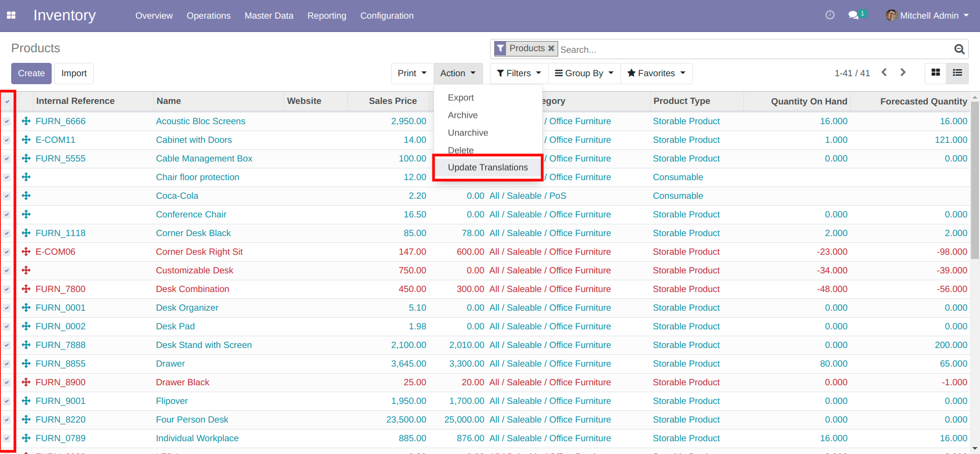Go to the next page arrow

(x=903, y=72)
